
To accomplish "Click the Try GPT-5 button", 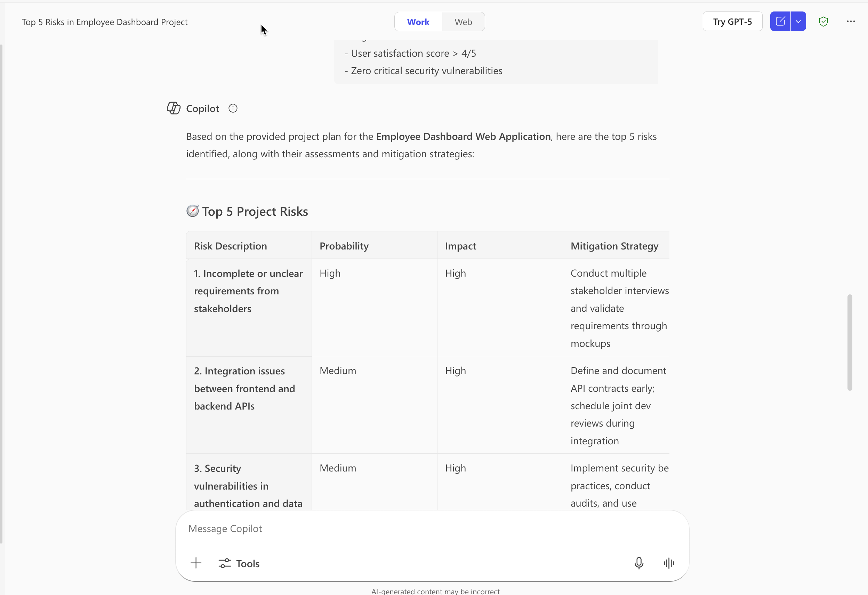I will pyautogui.click(x=732, y=21).
